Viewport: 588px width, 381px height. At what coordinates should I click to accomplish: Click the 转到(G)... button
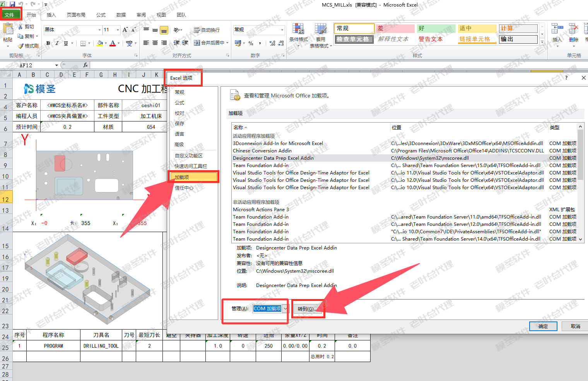(307, 309)
